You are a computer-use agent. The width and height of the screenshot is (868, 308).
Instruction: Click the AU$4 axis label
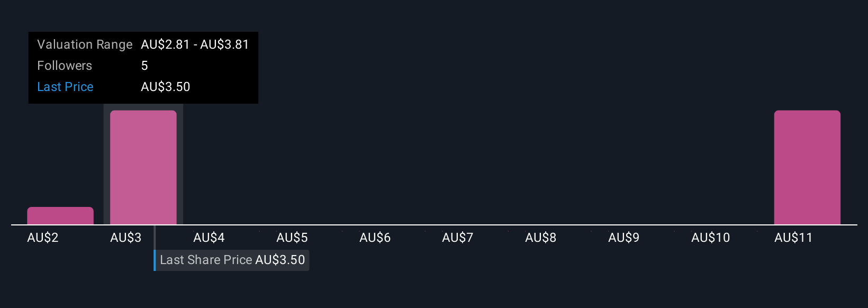click(209, 238)
